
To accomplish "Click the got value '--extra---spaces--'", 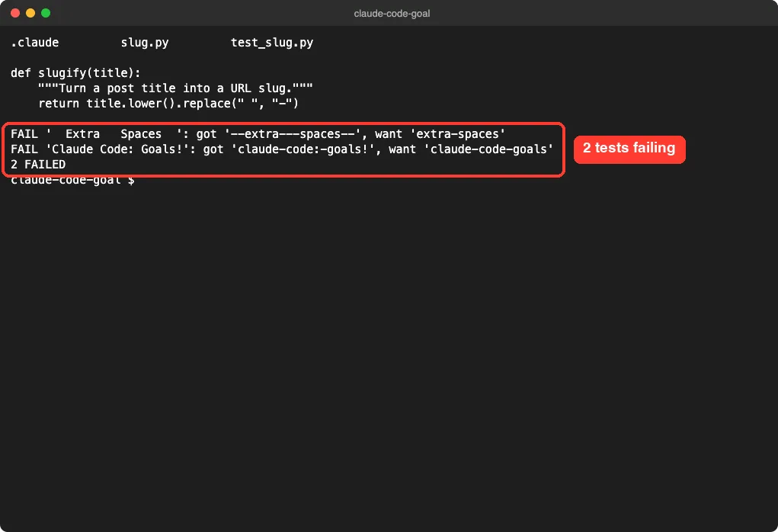I will coord(293,134).
